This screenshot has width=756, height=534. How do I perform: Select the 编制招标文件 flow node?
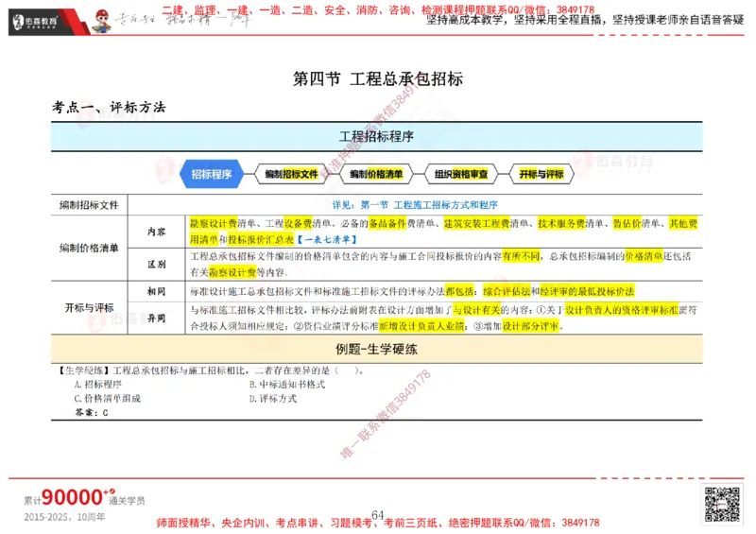292,174
